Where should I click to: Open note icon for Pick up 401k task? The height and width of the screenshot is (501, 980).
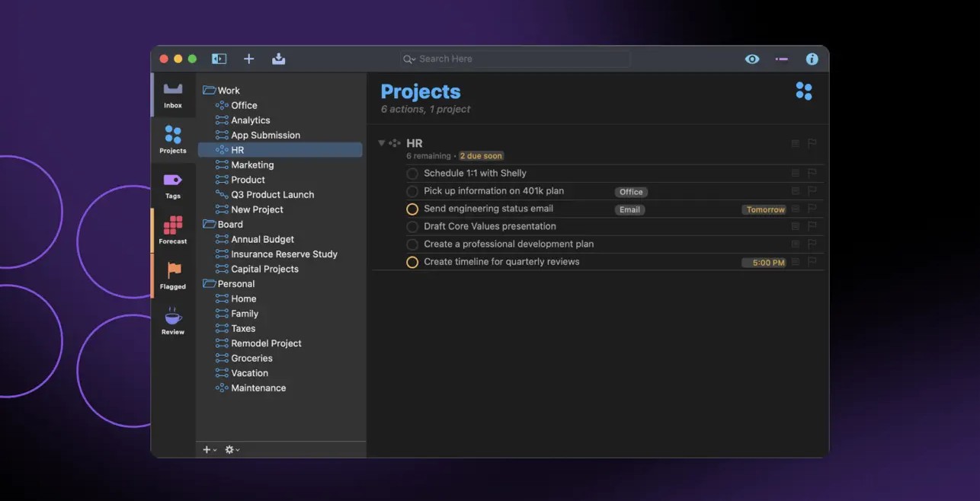coord(796,191)
